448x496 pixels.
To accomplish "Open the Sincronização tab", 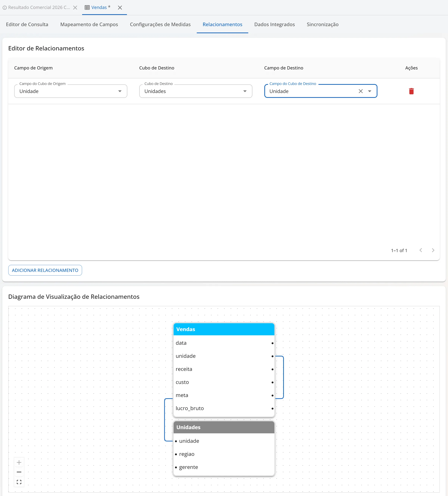I will click(x=322, y=24).
